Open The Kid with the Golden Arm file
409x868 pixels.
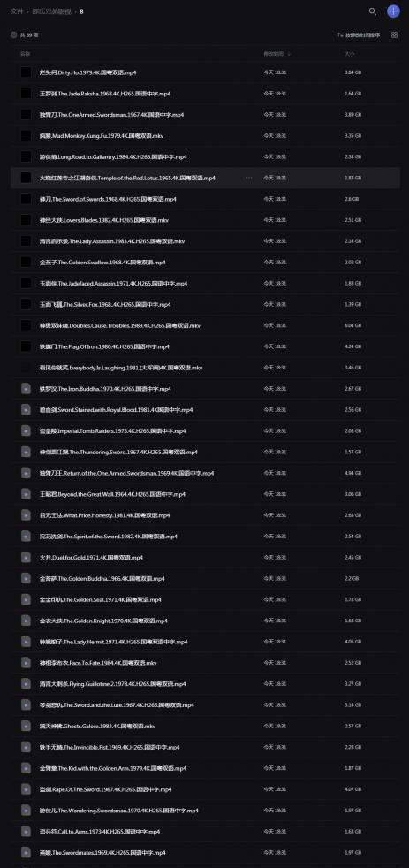pyautogui.click(x=113, y=768)
